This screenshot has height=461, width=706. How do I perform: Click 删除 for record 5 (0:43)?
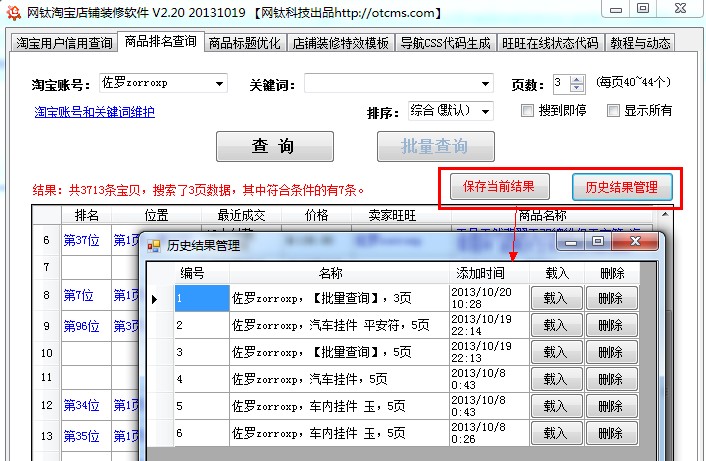click(x=611, y=406)
